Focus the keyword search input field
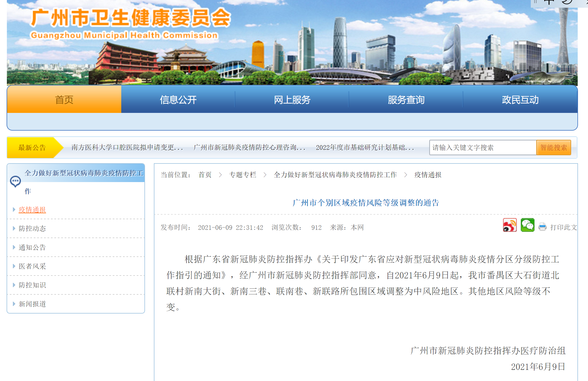Viewport: 588px width, 381px height. (x=482, y=147)
